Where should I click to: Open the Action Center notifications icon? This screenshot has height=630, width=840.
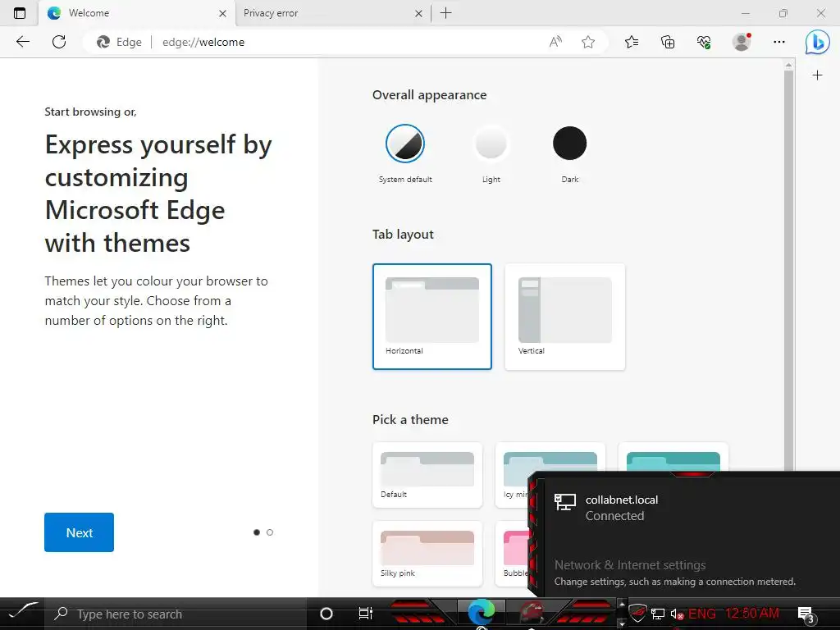tap(806, 614)
